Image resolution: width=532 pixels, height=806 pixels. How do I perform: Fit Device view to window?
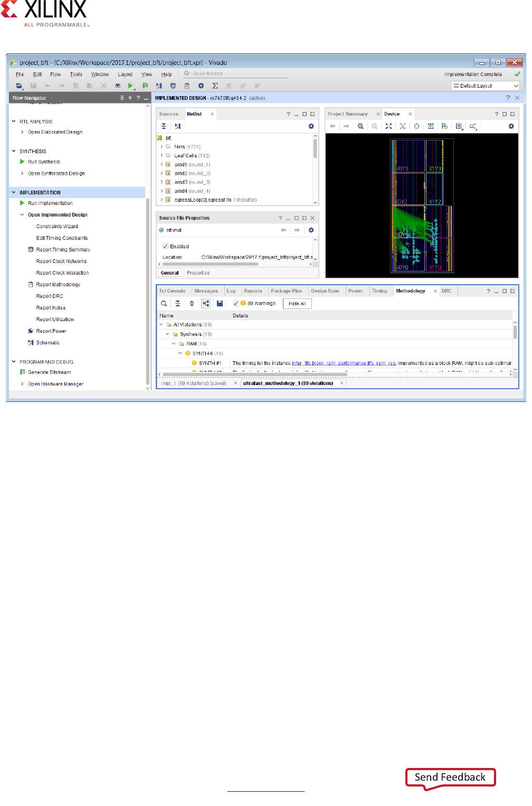[x=388, y=126]
